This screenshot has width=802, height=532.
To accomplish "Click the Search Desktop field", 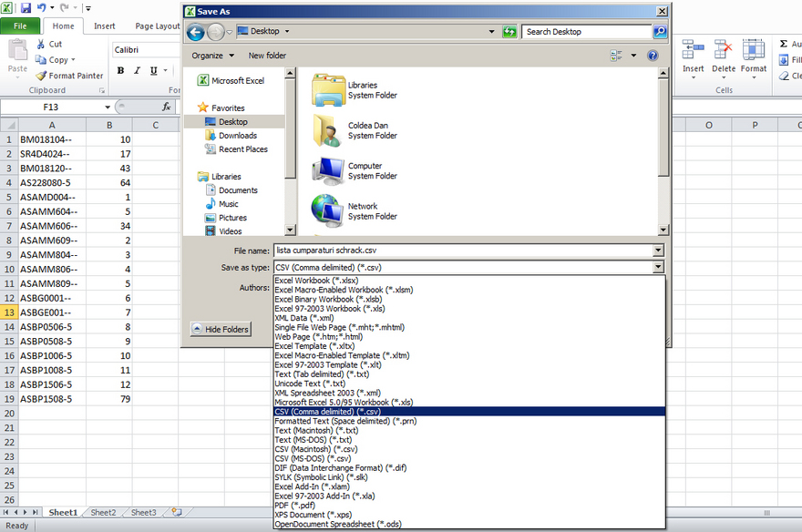I will 587,32.
